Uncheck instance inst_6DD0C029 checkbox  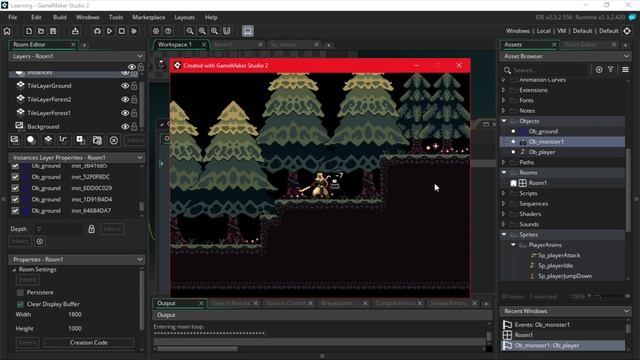click(x=15, y=188)
